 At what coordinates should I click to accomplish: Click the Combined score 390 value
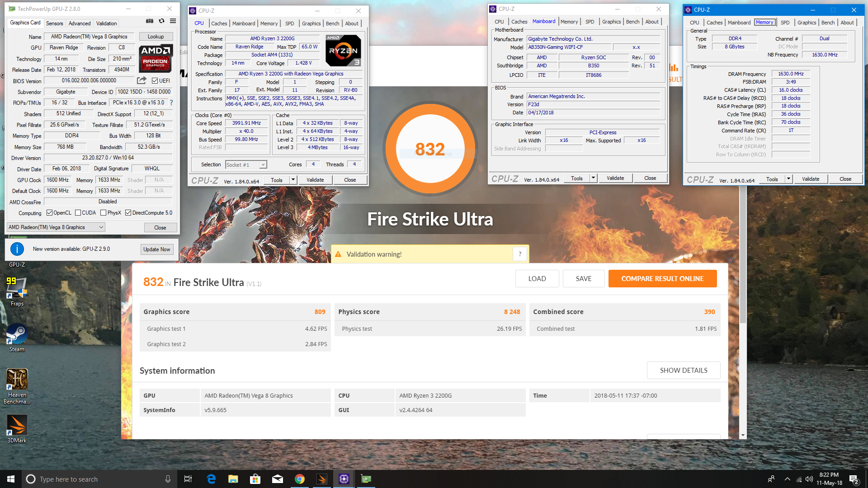pyautogui.click(x=709, y=312)
